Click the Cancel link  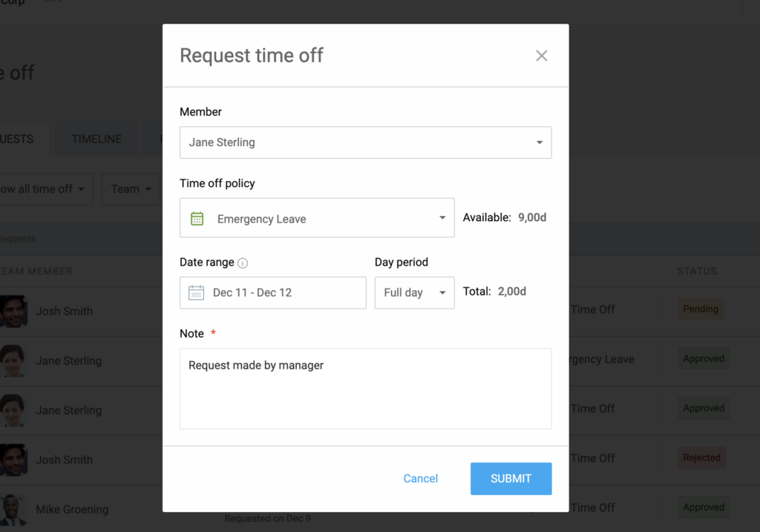coord(420,479)
